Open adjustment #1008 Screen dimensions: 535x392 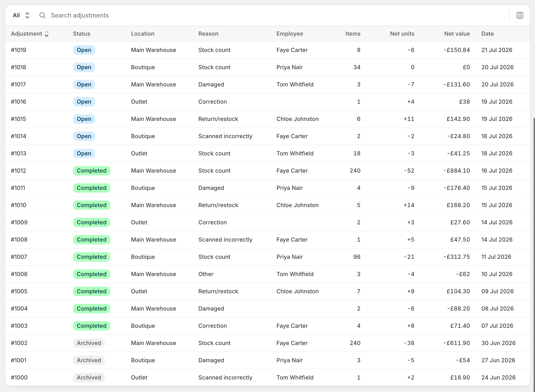(268, 240)
